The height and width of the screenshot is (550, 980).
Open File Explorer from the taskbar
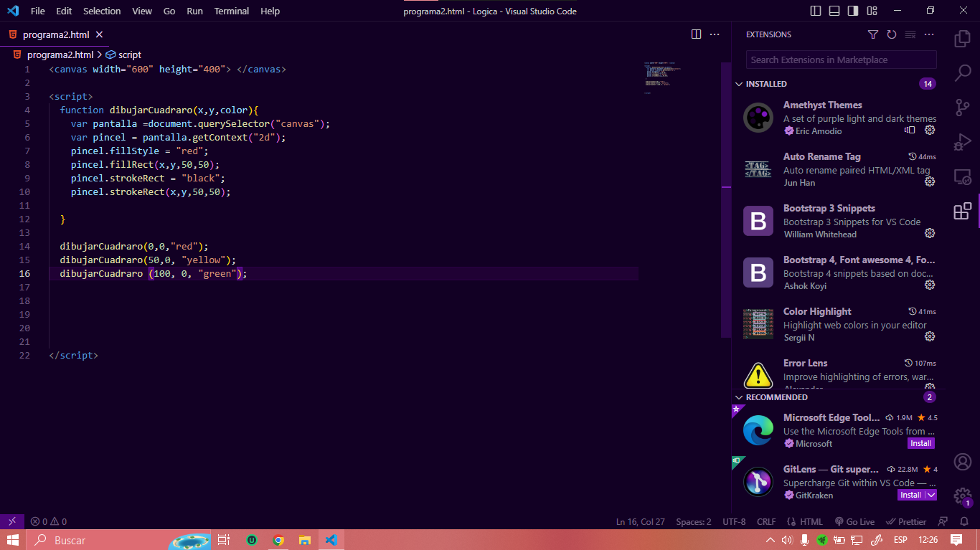click(304, 540)
